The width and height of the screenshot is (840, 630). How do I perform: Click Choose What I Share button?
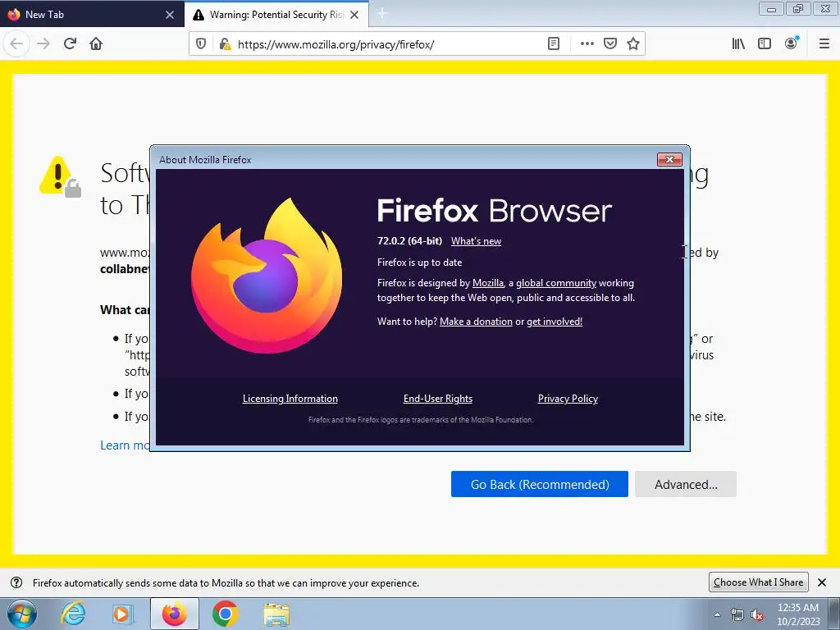click(758, 582)
